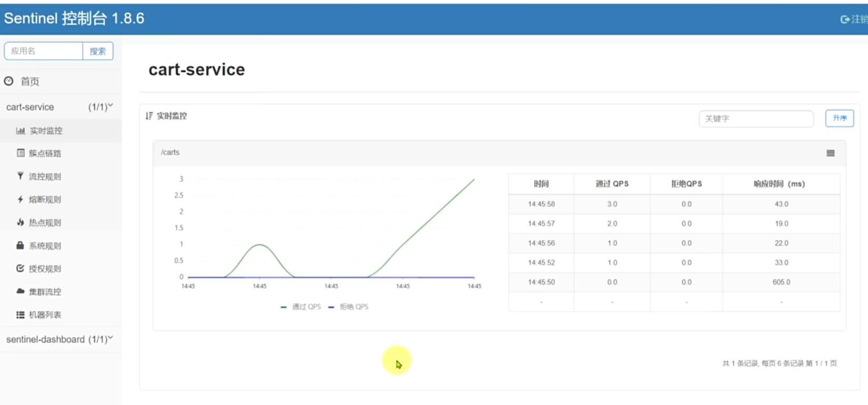The height and width of the screenshot is (405, 868).
Task: Click the 2.0 pass QPS cell
Action: 612,223
